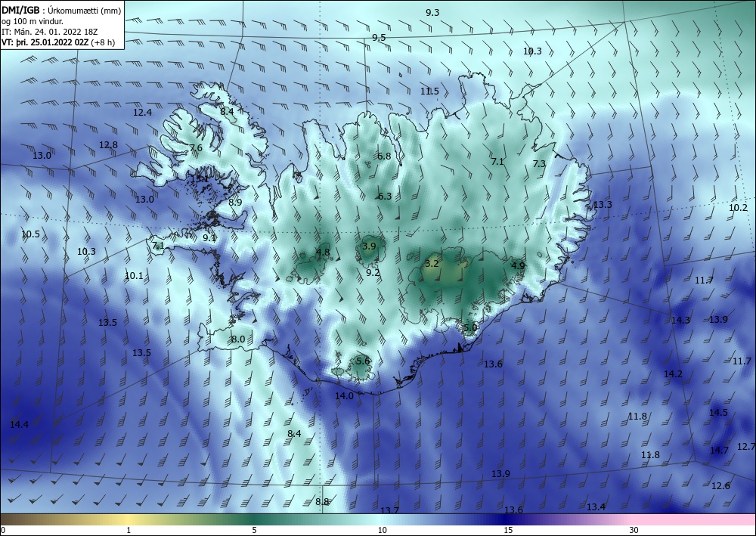
Task: Select the 5.6 value over the southern glacier
Action: click(x=363, y=361)
